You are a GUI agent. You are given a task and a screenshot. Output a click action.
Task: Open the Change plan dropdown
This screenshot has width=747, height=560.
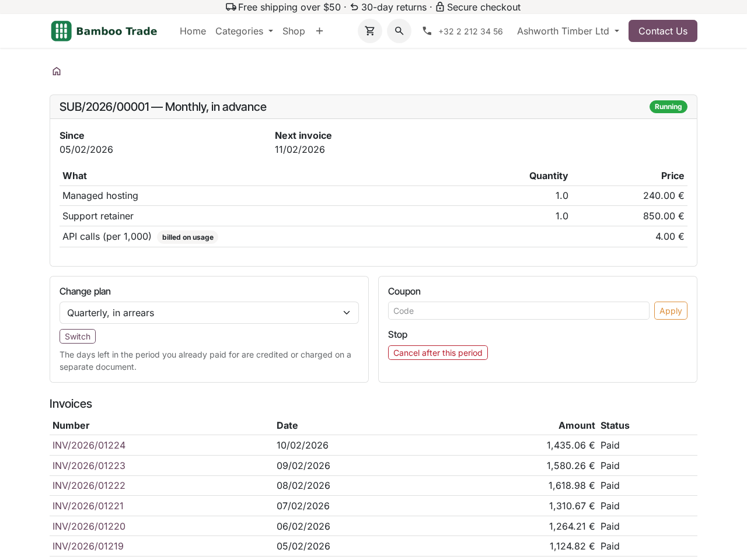click(209, 313)
